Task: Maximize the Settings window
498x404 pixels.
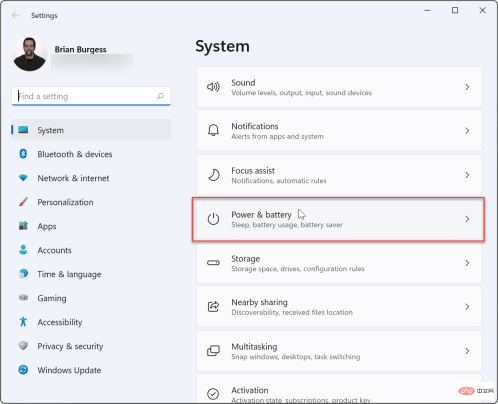Action: (x=455, y=10)
